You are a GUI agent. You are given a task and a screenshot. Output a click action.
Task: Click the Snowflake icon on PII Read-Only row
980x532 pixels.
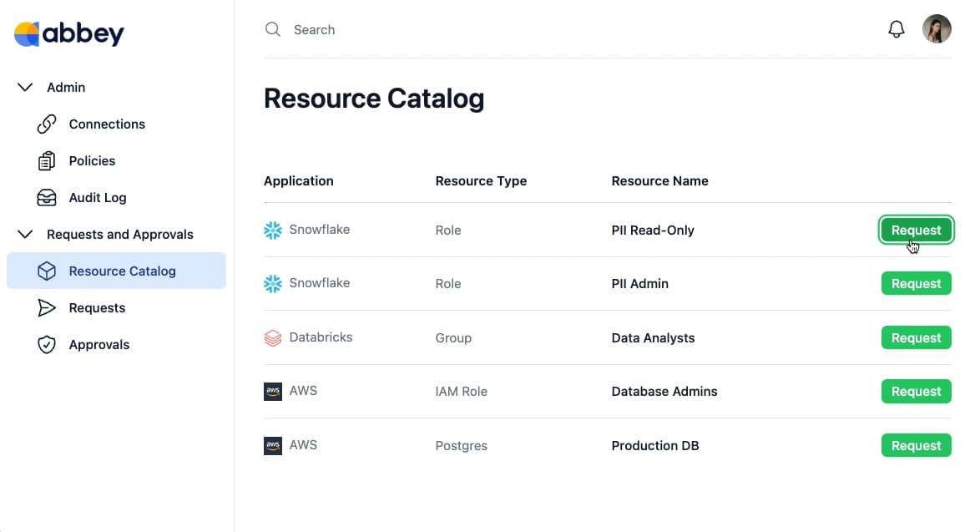[x=272, y=229]
